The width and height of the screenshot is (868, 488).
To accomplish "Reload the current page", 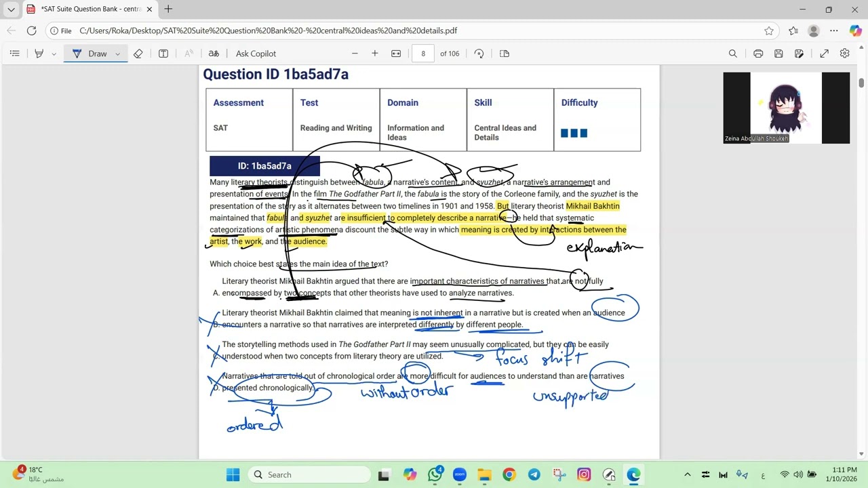I will click(x=32, y=30).
